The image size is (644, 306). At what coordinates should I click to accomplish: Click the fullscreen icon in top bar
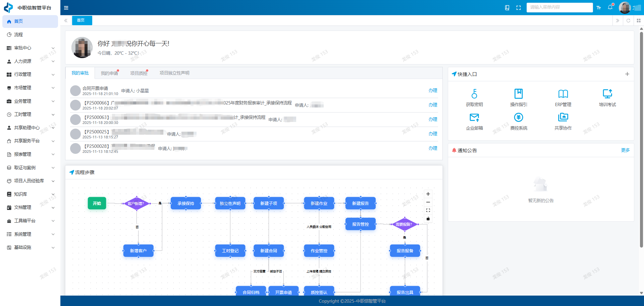click(519, 8)
